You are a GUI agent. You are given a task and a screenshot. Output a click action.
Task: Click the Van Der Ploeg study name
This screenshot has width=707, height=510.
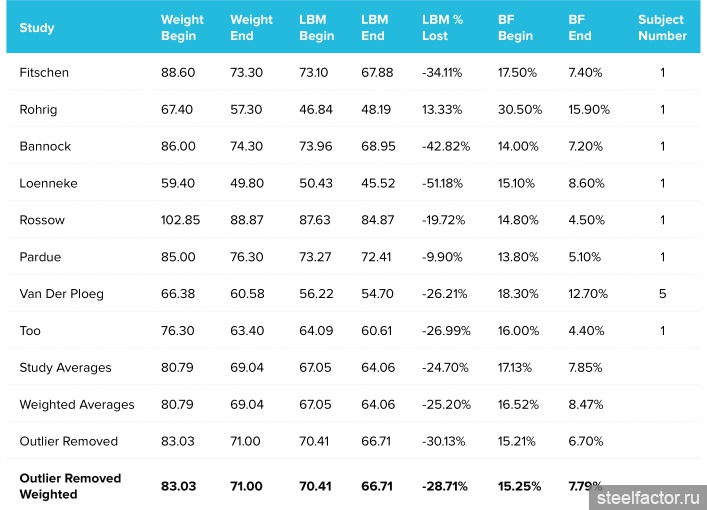[61, 294]
